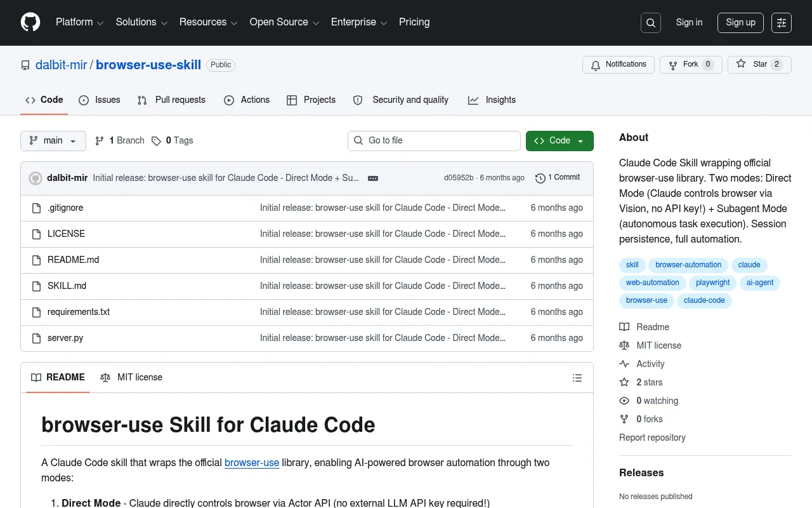Switch to the Issues tab

pyautogui.click(x=100, y=100)
